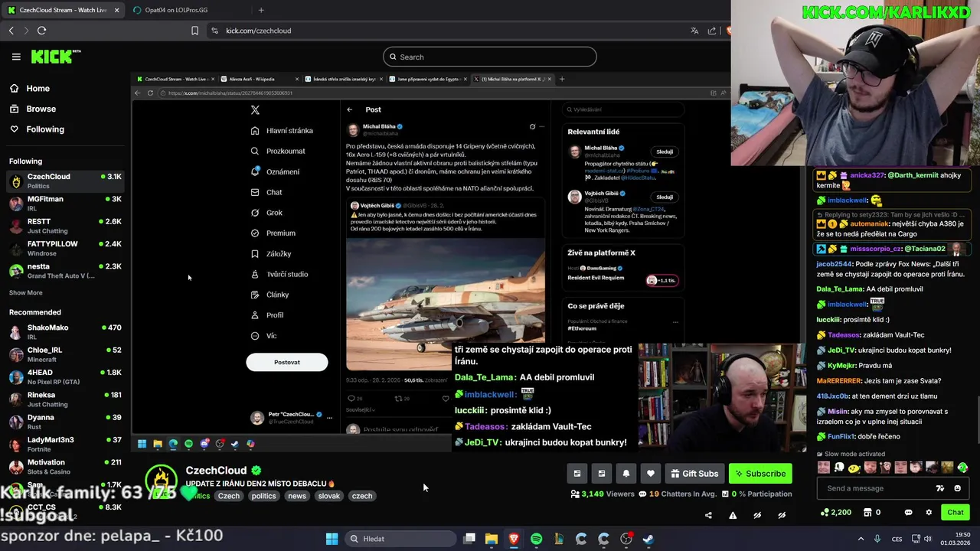
Task: Expand Show more under Following
Action: (x=26, y=292)
